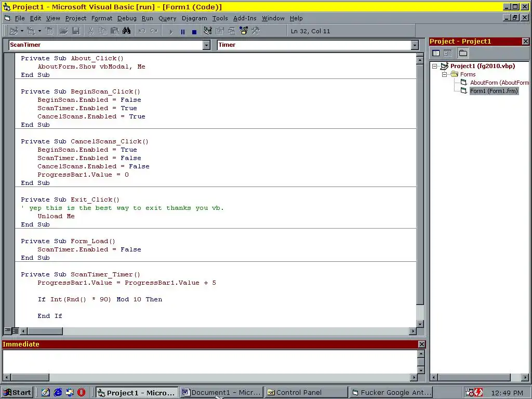The image size is (532, 399).
Task: Click the Cut scissors icon
Action: coord(90,31)
